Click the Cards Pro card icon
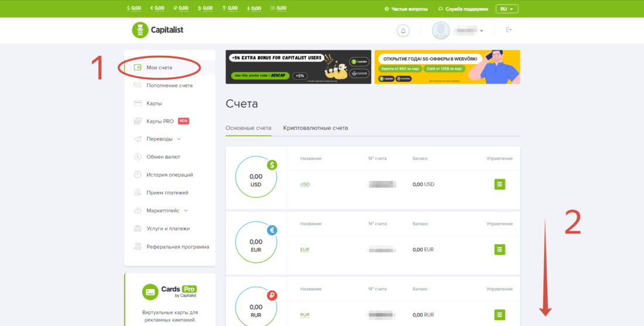The image size is (644, 326). (150, 292)
